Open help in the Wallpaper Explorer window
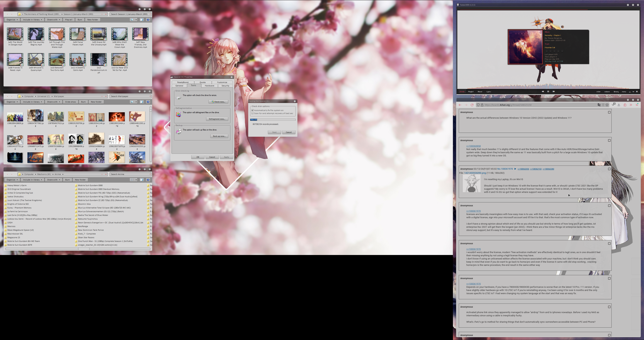The image size is (644, 340). point(148,102)
